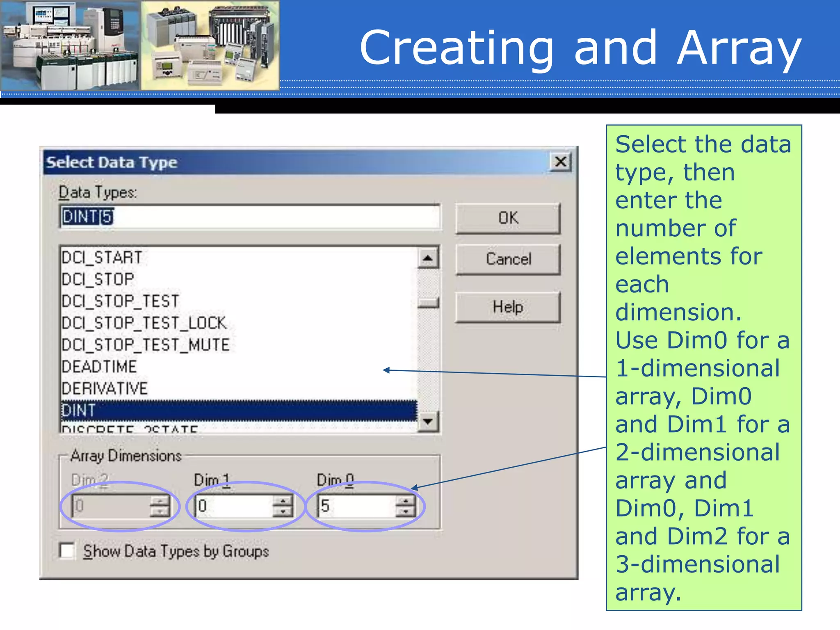Click the data types scrollbar thumb

(428, 303)
